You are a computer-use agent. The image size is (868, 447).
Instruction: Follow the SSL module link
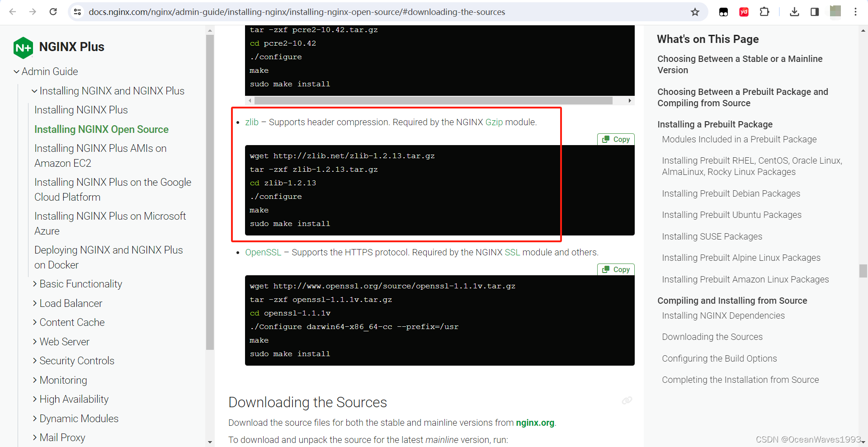512,252
